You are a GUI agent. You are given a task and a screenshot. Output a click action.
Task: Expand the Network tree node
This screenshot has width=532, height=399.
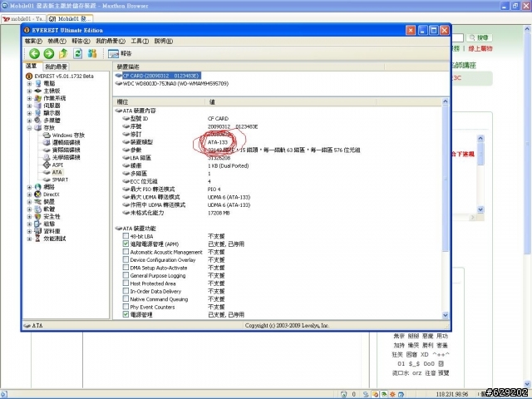point(30,187)
